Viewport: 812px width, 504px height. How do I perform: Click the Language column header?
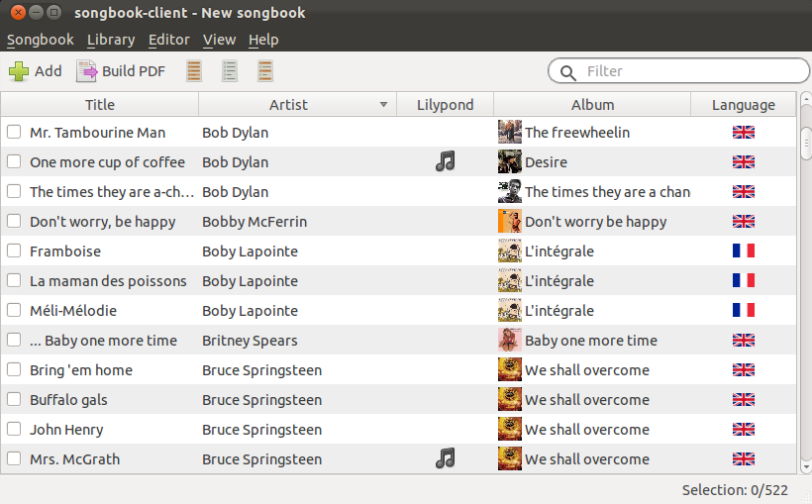(x=743, y=105)
